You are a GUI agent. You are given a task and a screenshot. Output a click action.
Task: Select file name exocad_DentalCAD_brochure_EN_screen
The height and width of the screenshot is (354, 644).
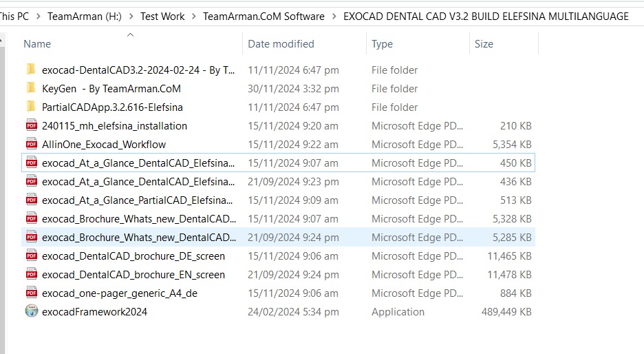133,275
